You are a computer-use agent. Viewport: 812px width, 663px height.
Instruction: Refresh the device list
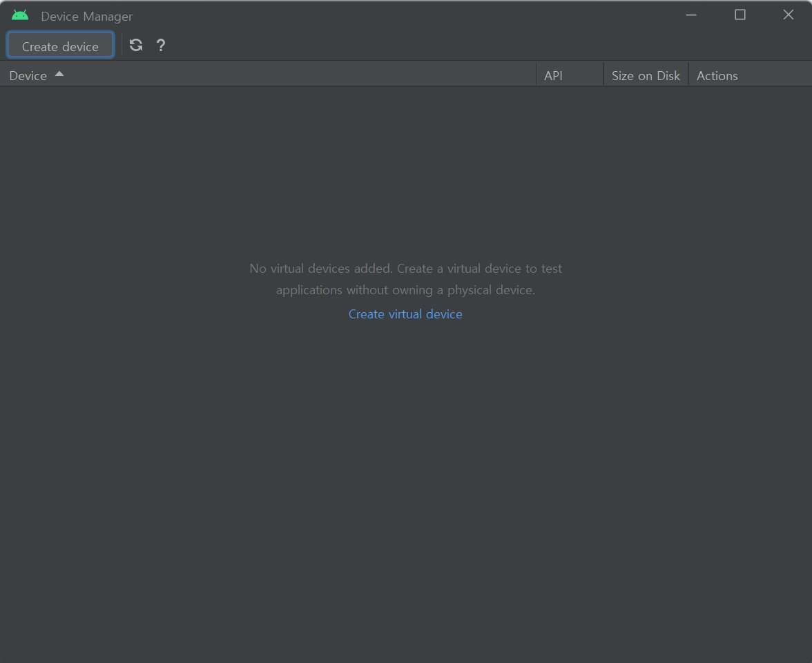(136, 46)
